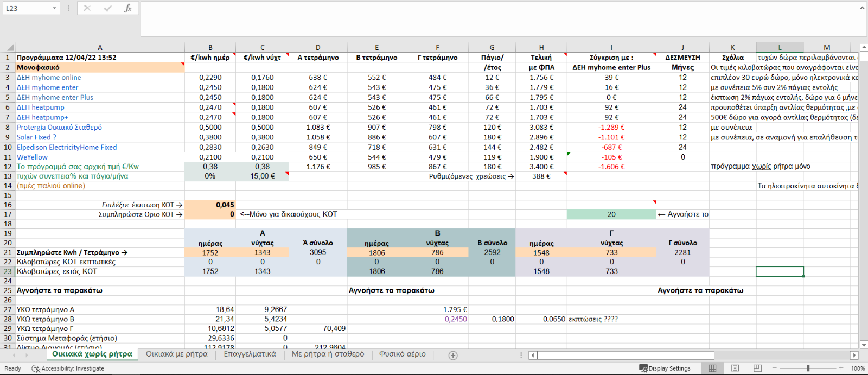Click the Α σύνολο value 3095

(x=318, y=252)
